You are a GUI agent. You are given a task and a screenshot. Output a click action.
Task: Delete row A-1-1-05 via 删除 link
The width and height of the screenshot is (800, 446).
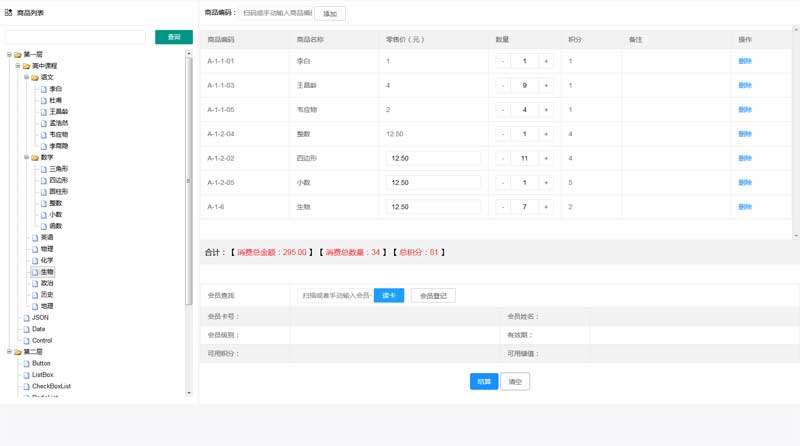745,110
